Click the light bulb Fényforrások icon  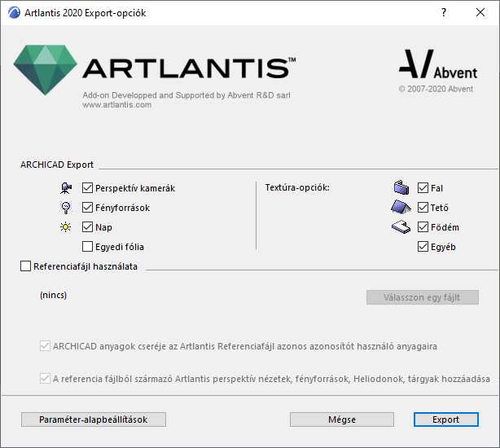click(x=66, y=208)
